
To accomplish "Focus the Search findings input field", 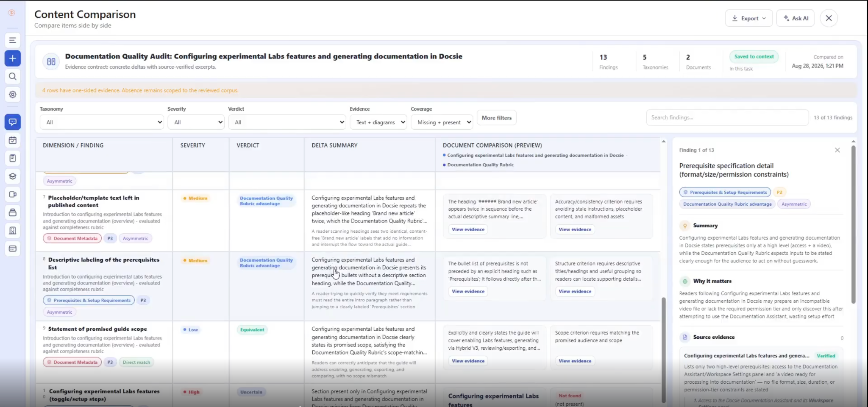I will 727,117.
